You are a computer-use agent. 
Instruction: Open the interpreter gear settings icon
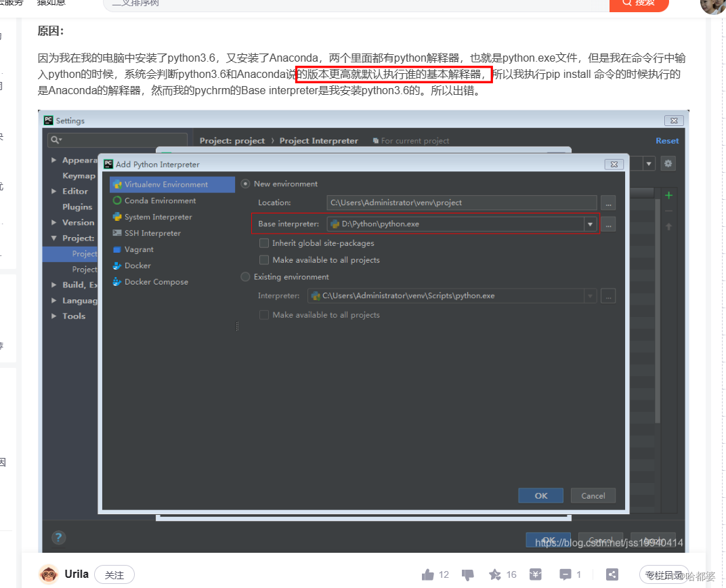[668, 163]
